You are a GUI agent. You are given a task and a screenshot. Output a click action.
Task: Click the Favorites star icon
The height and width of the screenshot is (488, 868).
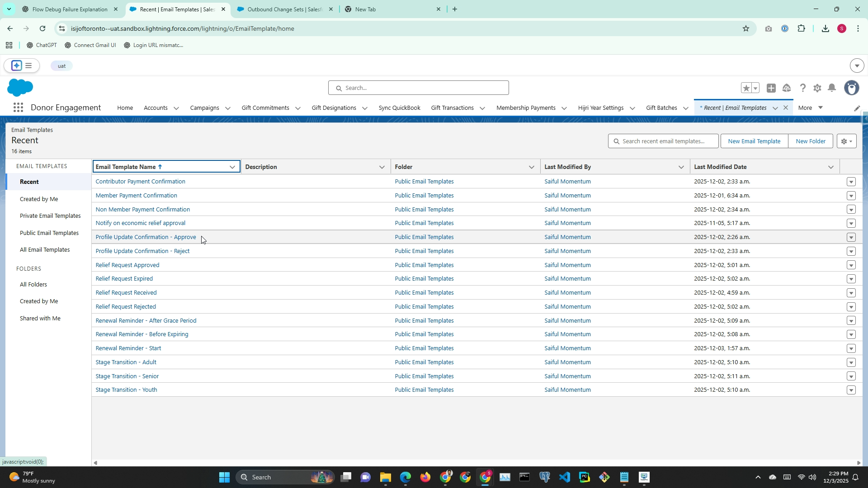[746, 88]
